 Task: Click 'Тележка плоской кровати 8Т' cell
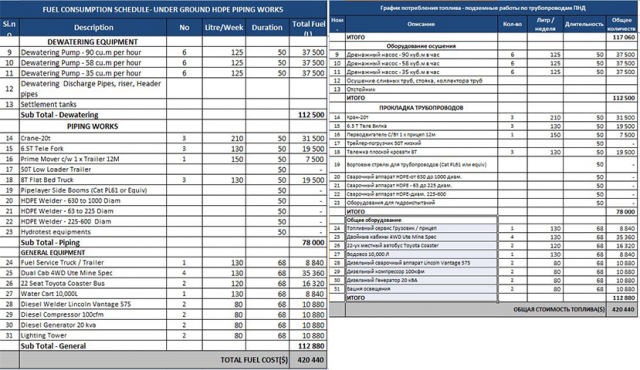pos(421,152)
